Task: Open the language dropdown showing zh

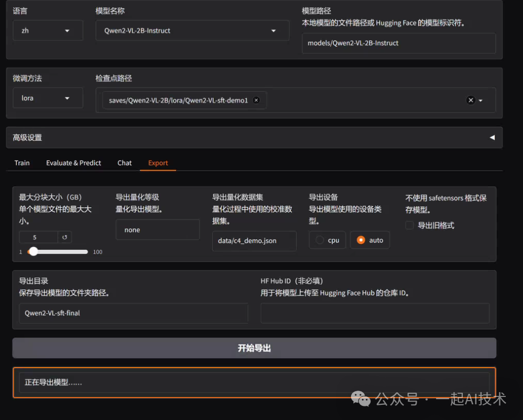Action: pyautogui.click(x=48, y=30)
